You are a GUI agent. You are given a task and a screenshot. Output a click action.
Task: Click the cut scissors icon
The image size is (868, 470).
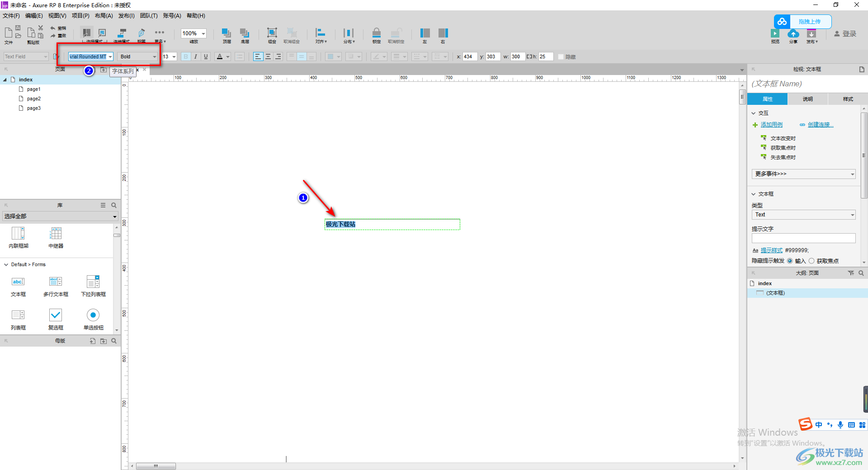41,28
